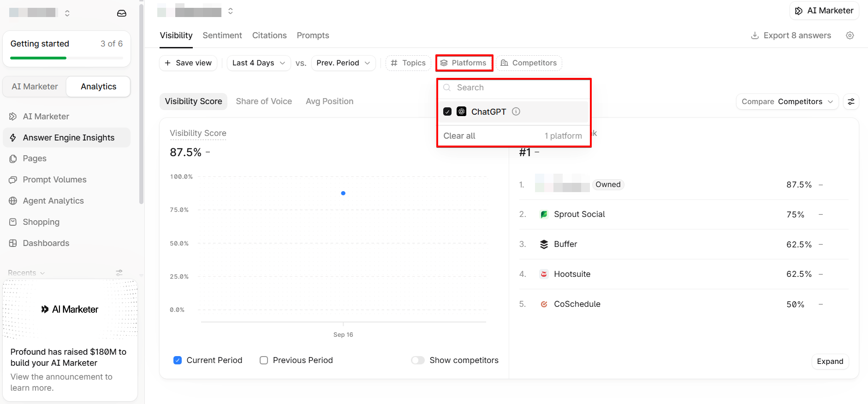Go to Pages in sidebar
The height and width of the screenshot is (404, 868).
pyautogui.click(x=66, y=158)
